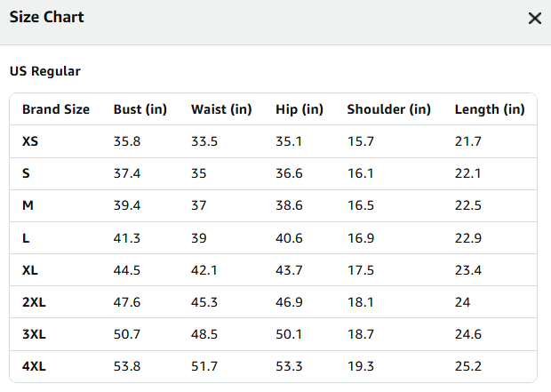Screen dimensions: 551x392
Task: Select the 2XL size row label
Action: [x=34, y=302]
